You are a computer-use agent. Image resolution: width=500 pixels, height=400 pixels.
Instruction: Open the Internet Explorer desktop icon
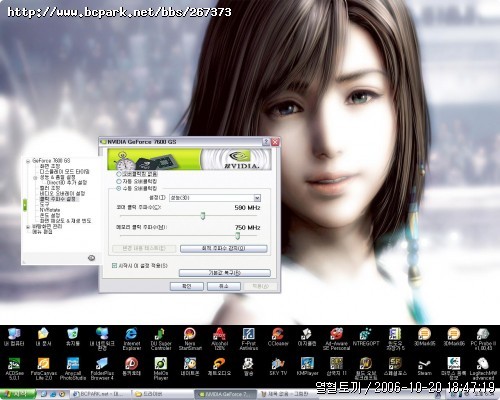(132, 338)
